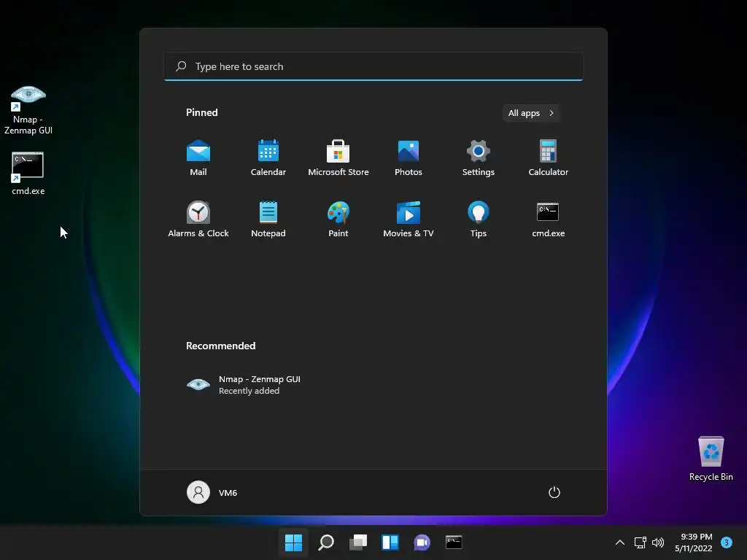Open Task View from the taskbar
Screen dimensions: 747x560
[358, 542]
